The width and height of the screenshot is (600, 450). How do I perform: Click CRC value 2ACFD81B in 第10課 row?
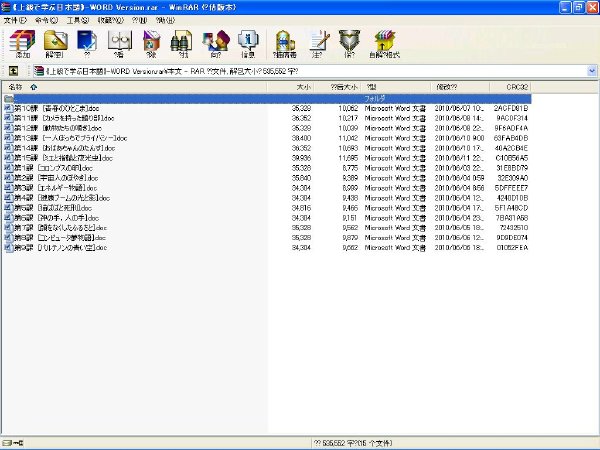tap(510, 108)
